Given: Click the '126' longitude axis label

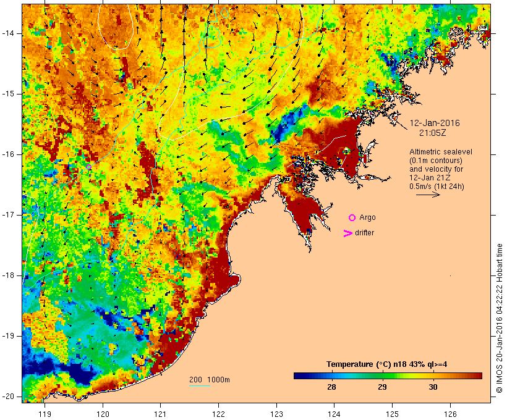Looking at the screenshot, I should coord(450,414).
